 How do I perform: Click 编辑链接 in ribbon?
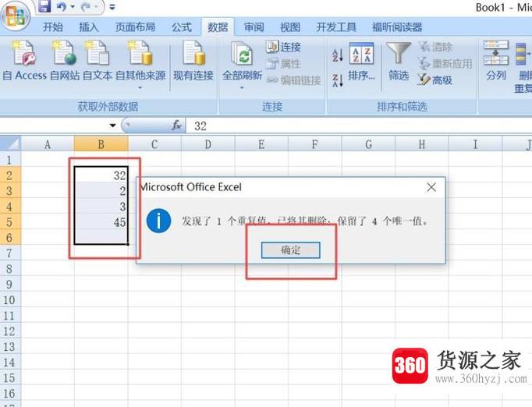(294, 80)
